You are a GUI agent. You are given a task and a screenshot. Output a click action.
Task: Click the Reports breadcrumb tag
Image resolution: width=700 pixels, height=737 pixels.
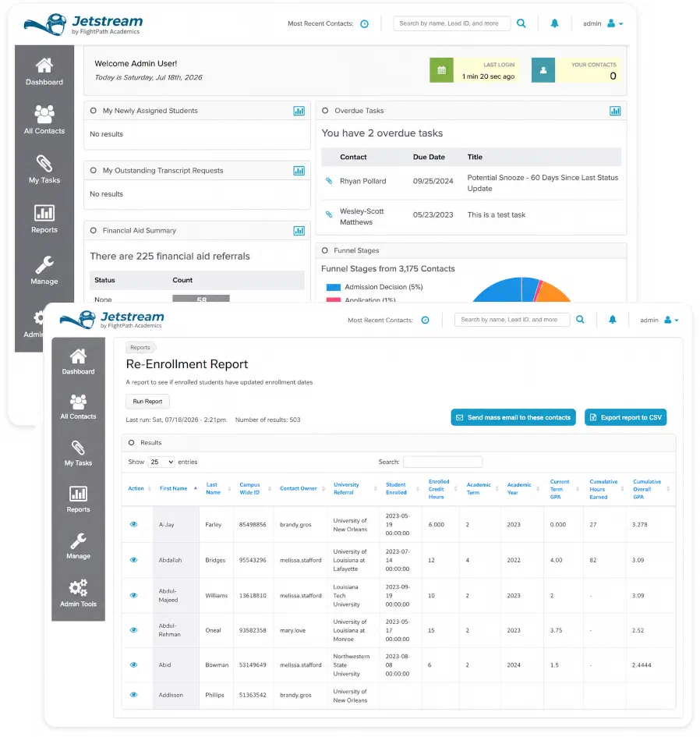140,347
